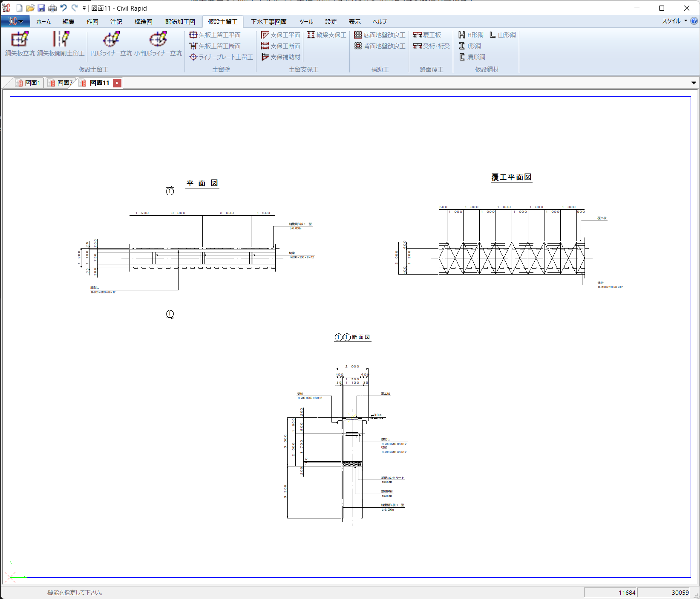700x599 pixels.
Task: Insert a 溝形鋼 channel section
Action: (x=472, y=57)
